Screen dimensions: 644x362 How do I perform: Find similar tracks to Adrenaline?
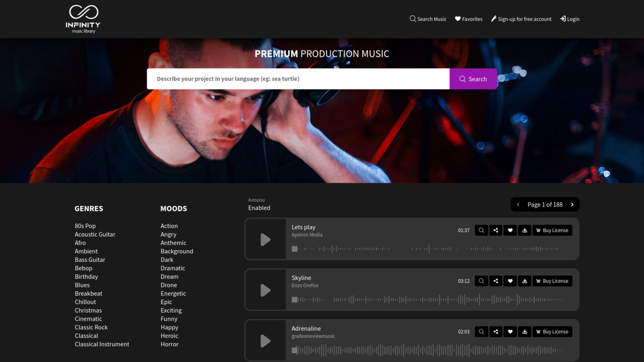coord(481,332)
